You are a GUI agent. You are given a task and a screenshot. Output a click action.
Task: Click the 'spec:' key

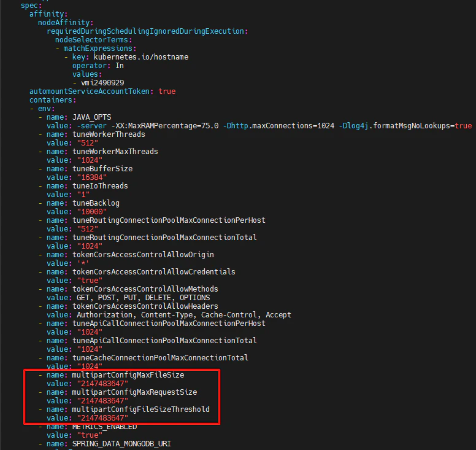point(31,6)
